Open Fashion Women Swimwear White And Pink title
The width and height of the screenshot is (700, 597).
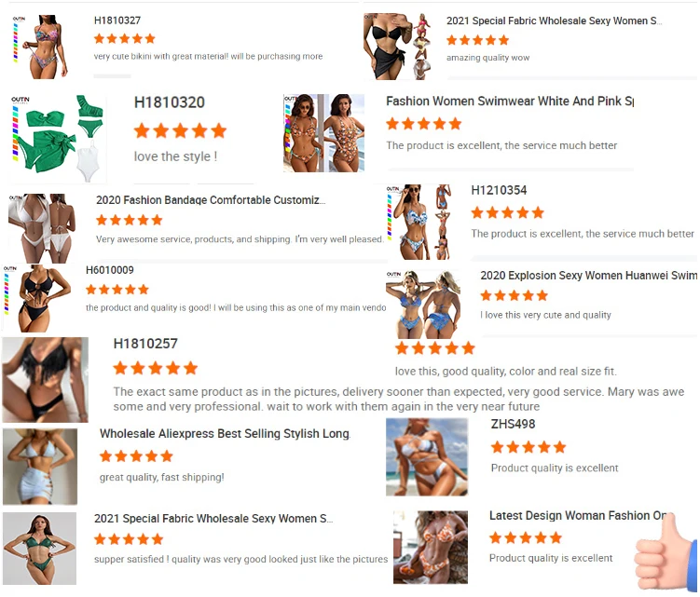510,102
